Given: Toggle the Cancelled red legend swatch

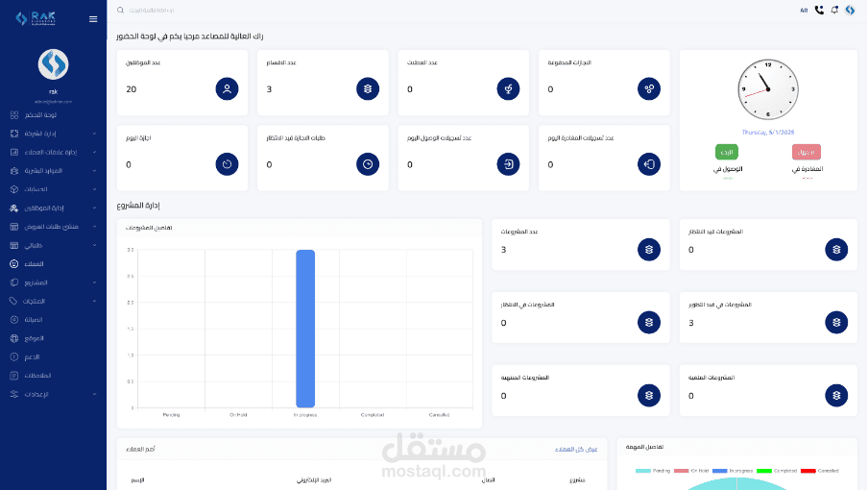Looking at the screenshot, I should click(808, 471).
